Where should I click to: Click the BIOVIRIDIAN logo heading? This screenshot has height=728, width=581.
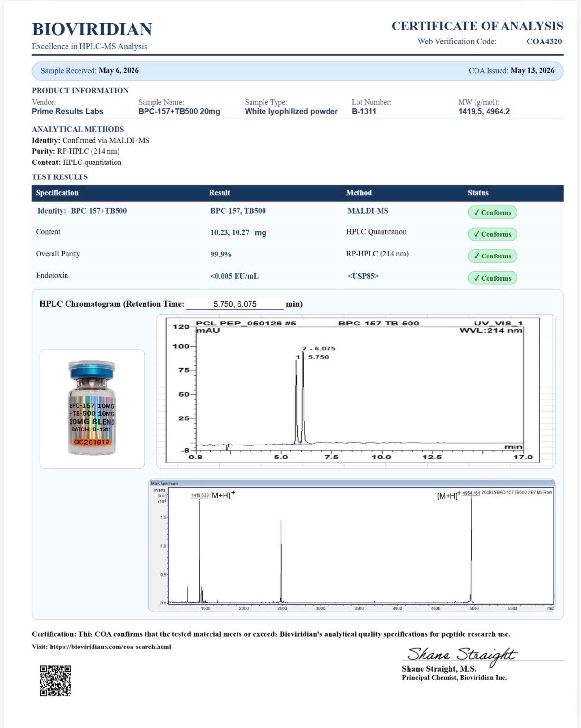point(92,29)
